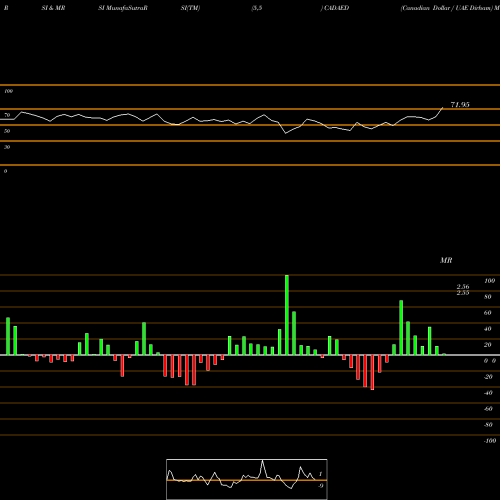Select the 'SI & MR' header text
500x500 pixels.
pyautogui.click(x=53, y=8)
